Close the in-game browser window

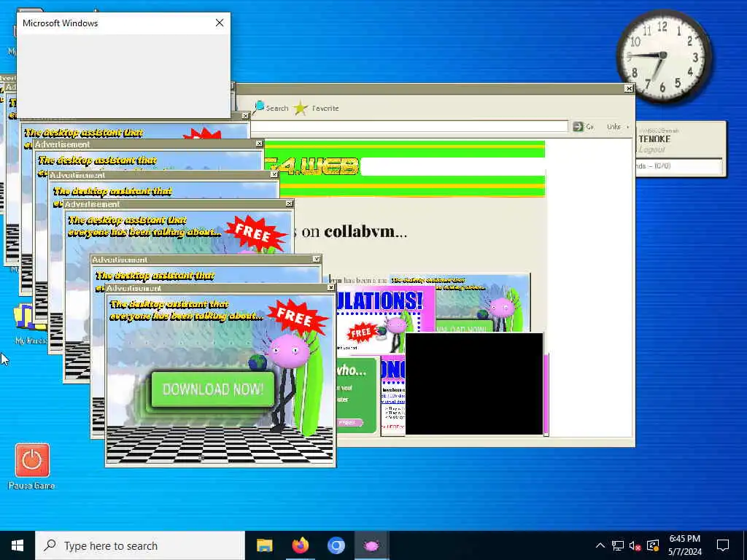coord(629,88)
